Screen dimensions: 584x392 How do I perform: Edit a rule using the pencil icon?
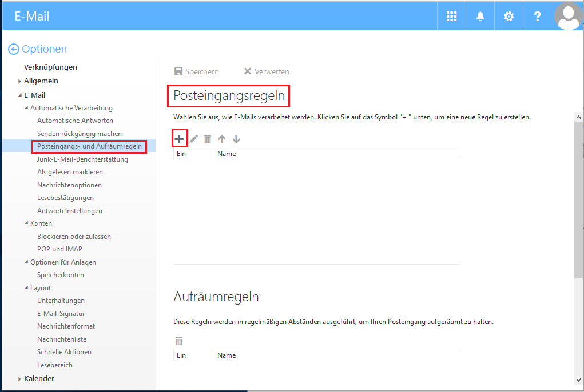pyautogui.click(x=193, y=138)
